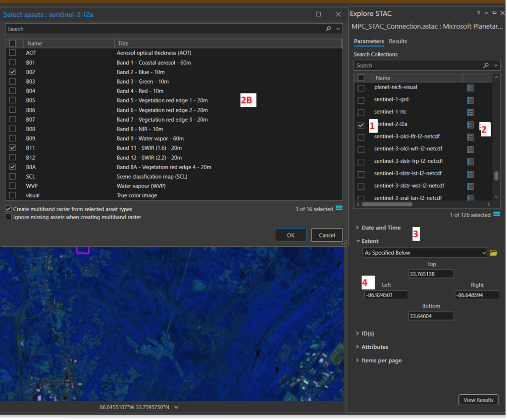This screenshot has height=420, width=507.
Task: Open asset list for sentinel-3-slstr-frp-l2-netcdf
Action: point(470,162)
